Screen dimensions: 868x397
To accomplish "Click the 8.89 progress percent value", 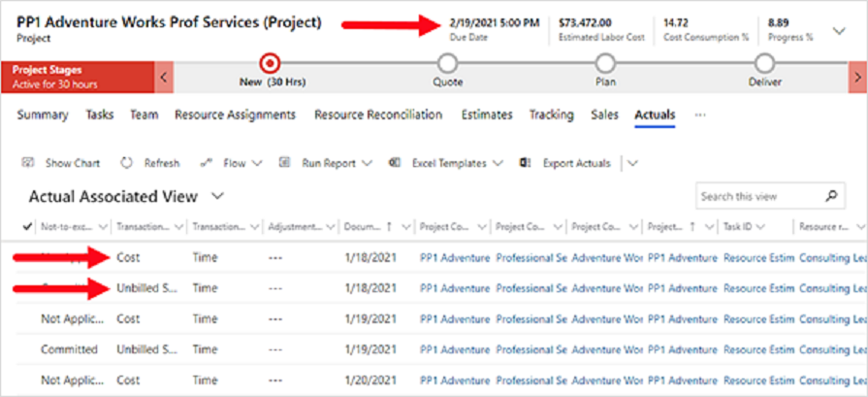I will pos(779,23).
